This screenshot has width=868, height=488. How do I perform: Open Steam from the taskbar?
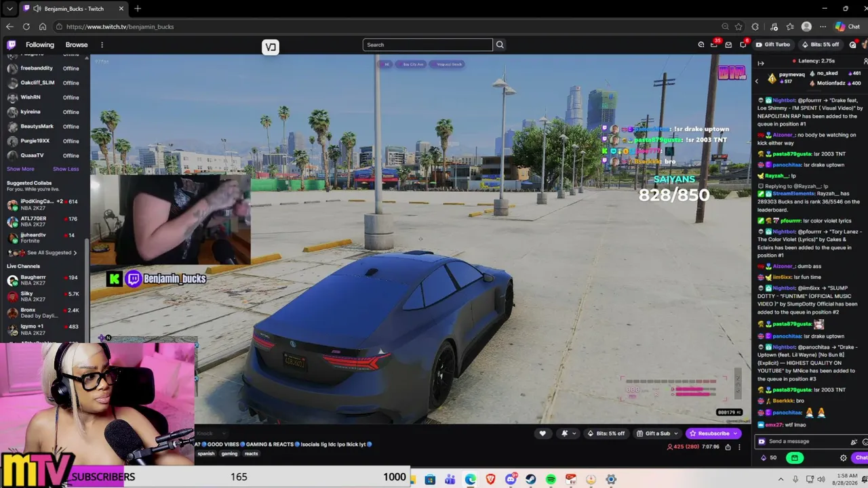tap(531, 480)
